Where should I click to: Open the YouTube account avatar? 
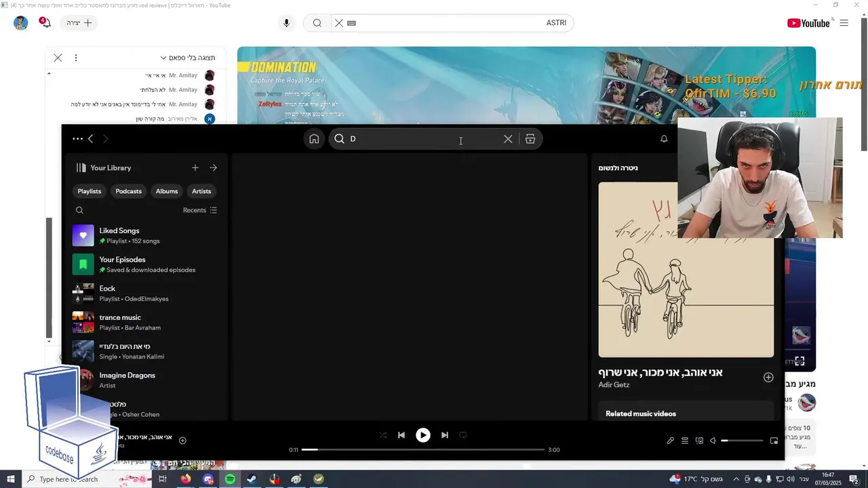(x=21, y=23)
